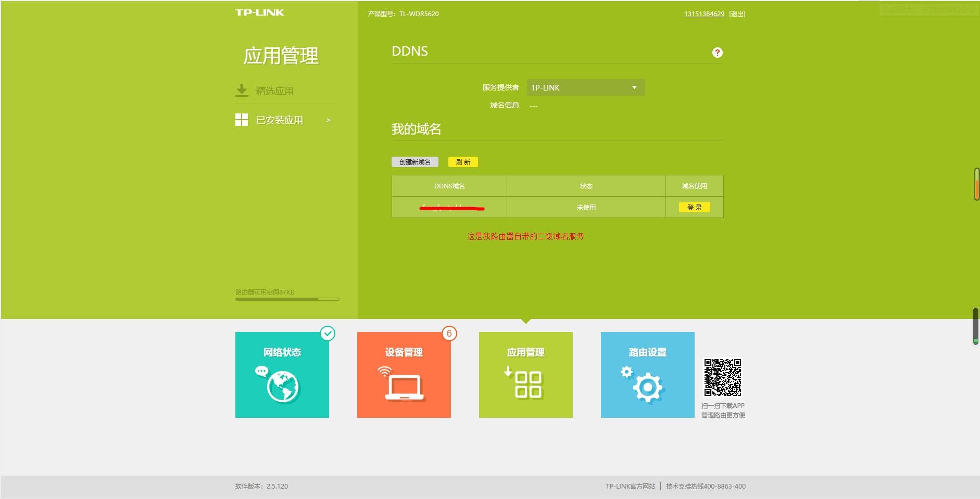Image resolution: width=980 pixels, height=499 pixels.
Task: Open the TP-LINK官方网站 link
Action: [x=630, y=486]
